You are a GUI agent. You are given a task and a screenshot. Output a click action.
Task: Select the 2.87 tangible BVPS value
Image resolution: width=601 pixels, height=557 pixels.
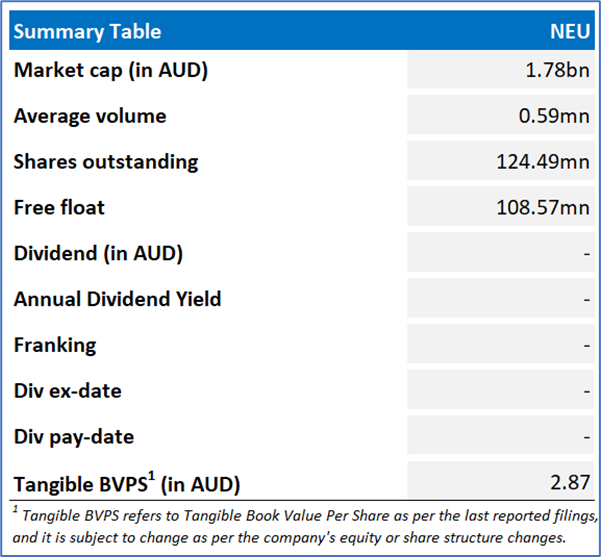[x=570, y=482]
